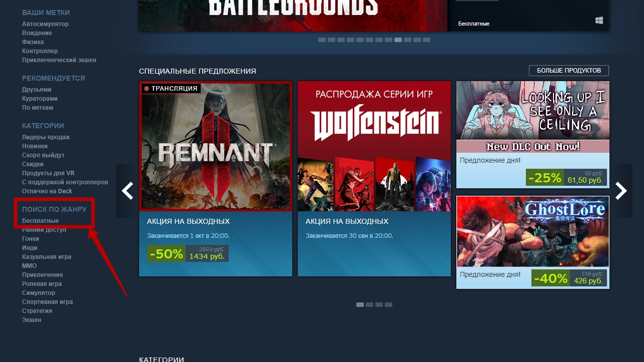Browse the Приключение genre
Image resolution: width=644 pixels, height=362 pixels.
coord(43,275)
